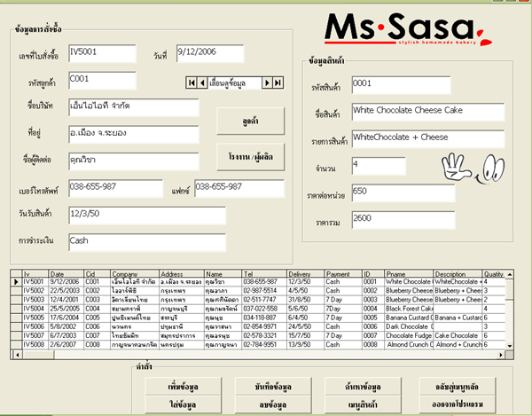The height and width of the screenshot is (416, 532).
Task: Click product cell Dark Chocolate
Action: [409, 326]
